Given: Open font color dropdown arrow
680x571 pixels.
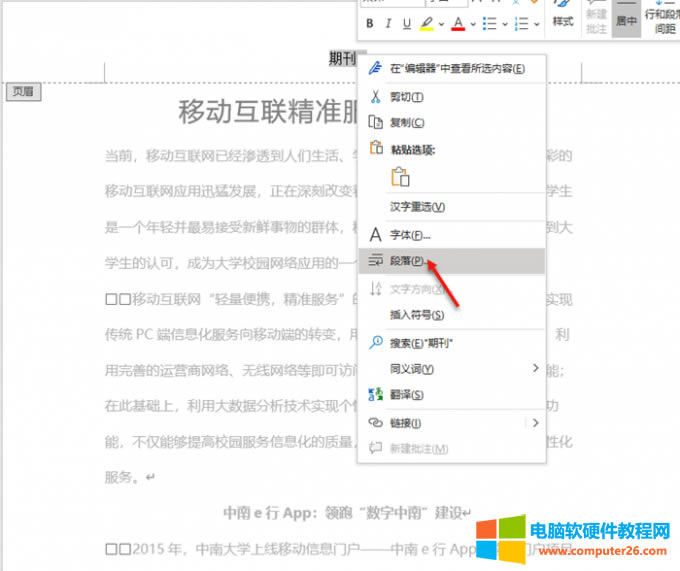Looking at the screenshot, I should (x=474, y=23).
